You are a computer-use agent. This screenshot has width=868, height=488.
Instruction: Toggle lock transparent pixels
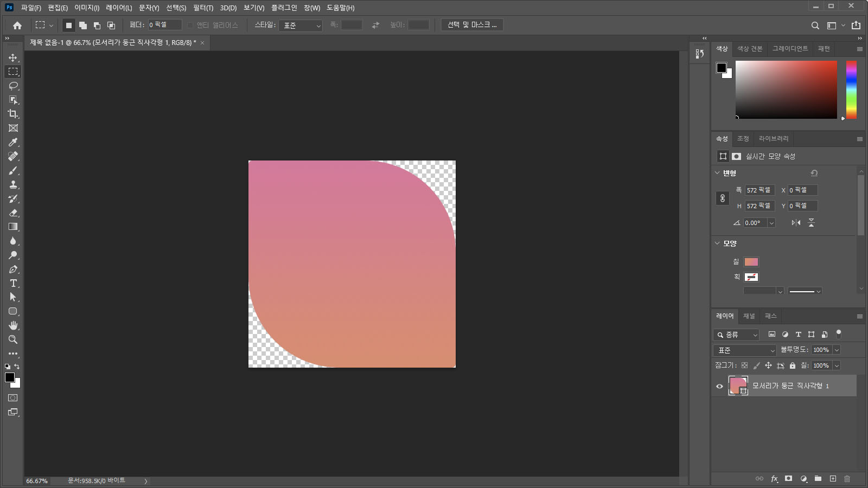tap(744, 365)
